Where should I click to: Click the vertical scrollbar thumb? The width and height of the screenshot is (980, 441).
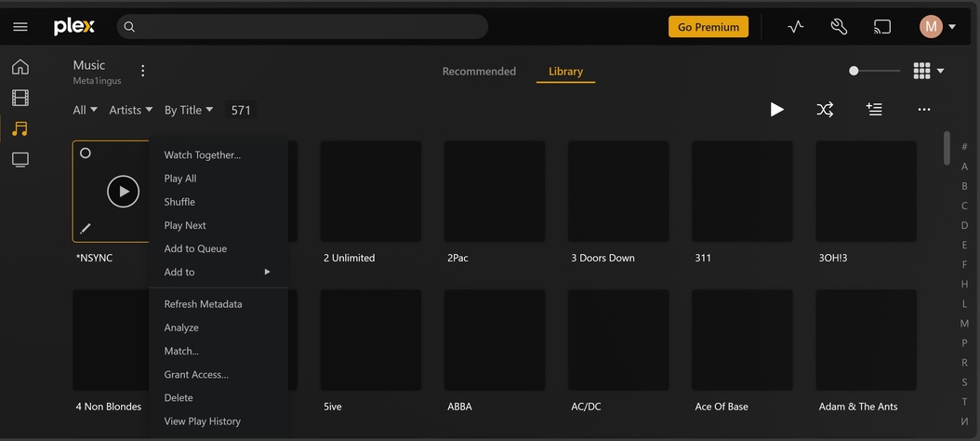947,148
